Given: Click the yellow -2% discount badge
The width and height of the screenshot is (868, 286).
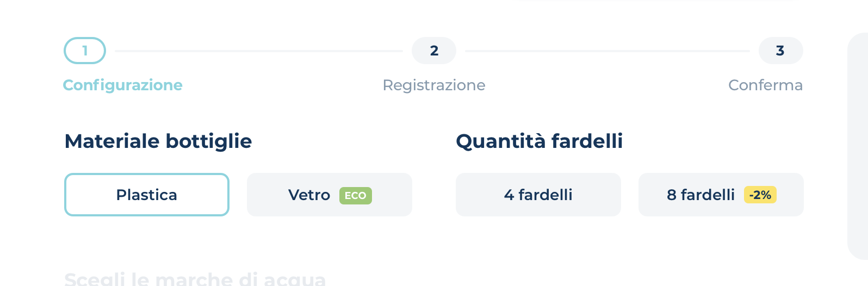Looking at the screenshot, I should (760, 195).
